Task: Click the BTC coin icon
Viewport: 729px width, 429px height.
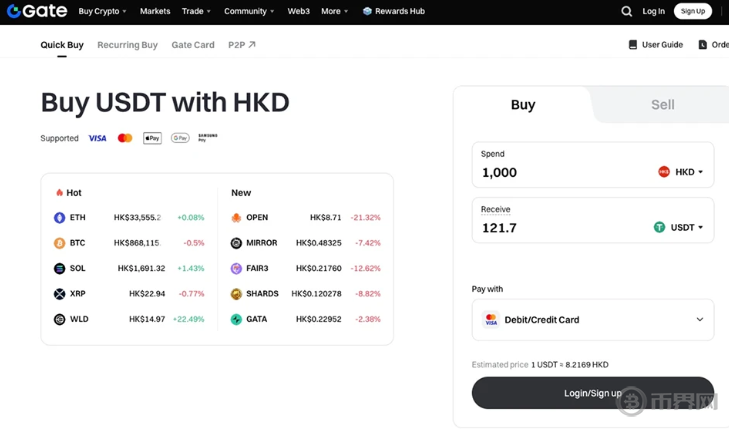Action: click(x=59, y=243)
